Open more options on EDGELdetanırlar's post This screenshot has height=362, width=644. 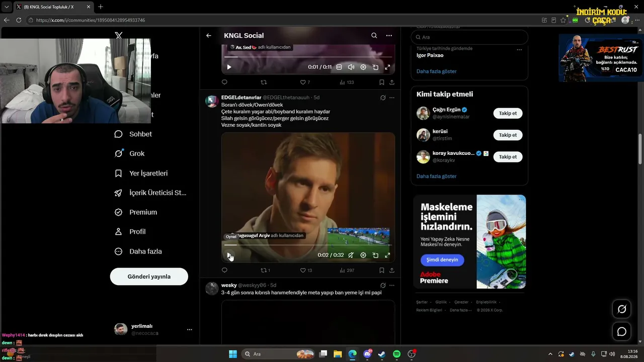(x=392, y=98)
